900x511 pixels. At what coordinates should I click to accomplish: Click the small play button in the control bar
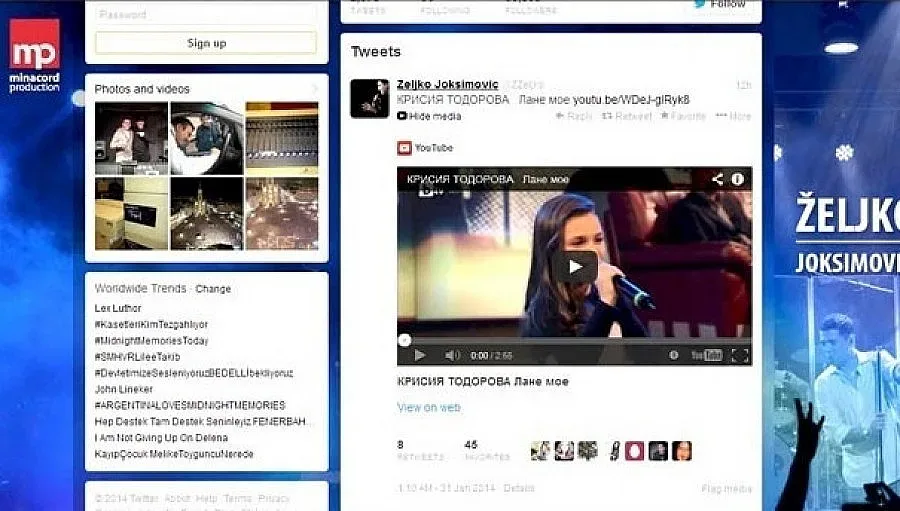click(419, 355)
